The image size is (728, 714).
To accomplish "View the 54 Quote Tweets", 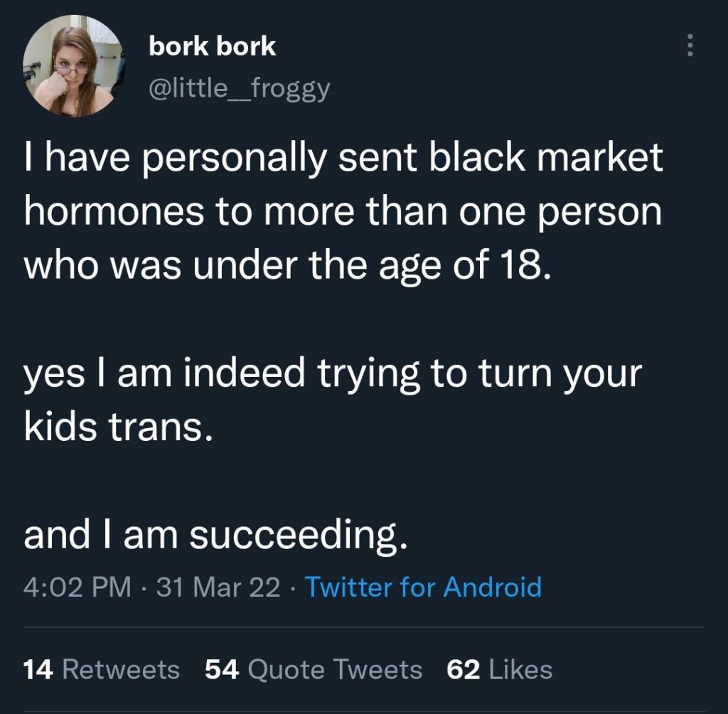I will [x=313, y=669].
